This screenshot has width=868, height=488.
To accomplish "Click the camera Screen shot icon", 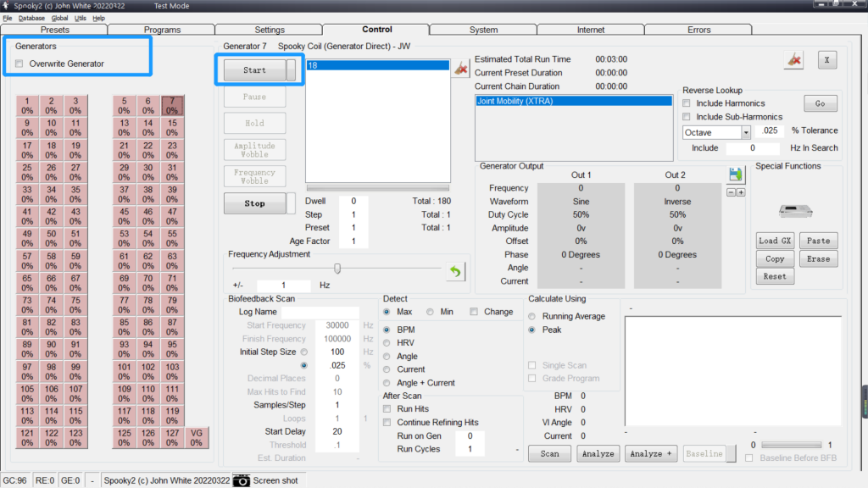I will (242, 480).
